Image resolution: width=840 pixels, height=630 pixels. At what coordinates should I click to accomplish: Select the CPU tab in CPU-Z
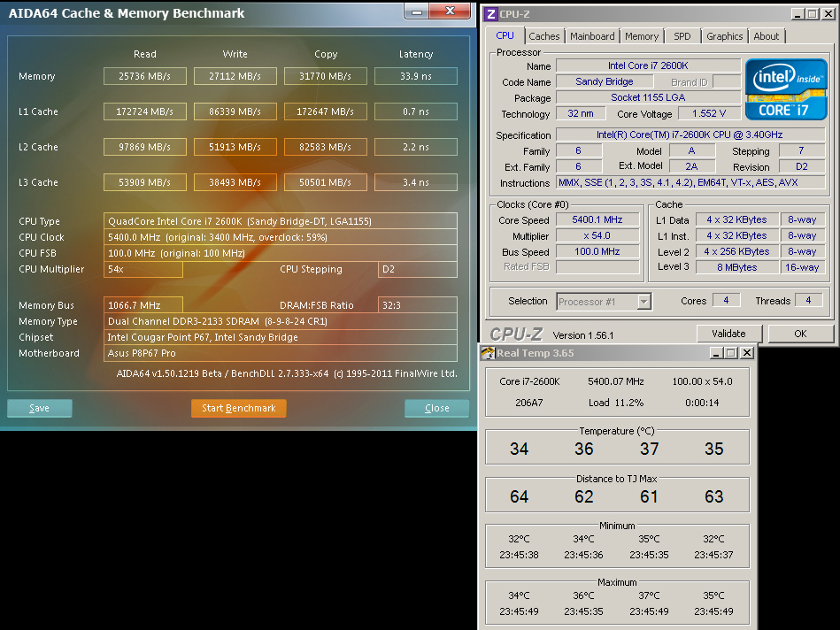click(505, 36)
